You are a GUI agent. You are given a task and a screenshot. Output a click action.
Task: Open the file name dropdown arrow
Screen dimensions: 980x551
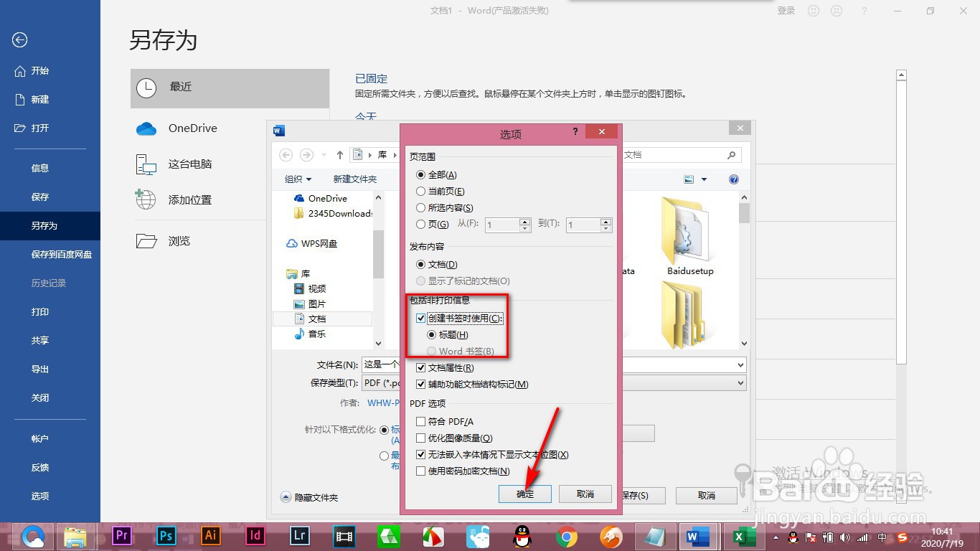(740, 365)
